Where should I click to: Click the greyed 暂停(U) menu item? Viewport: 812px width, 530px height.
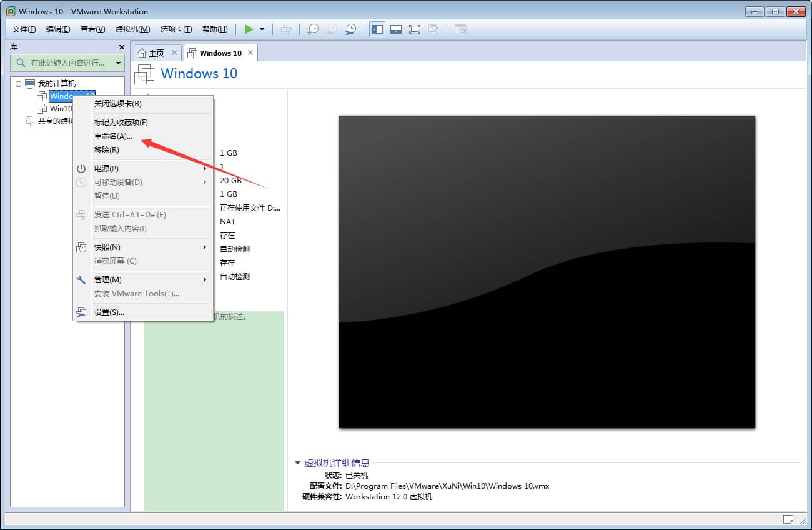[x=144, y=196]
